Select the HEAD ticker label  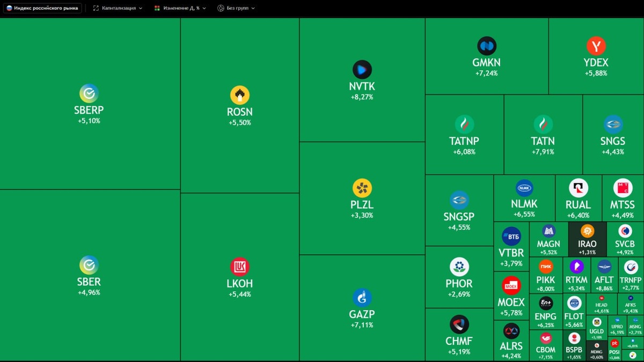pos(602,305)
